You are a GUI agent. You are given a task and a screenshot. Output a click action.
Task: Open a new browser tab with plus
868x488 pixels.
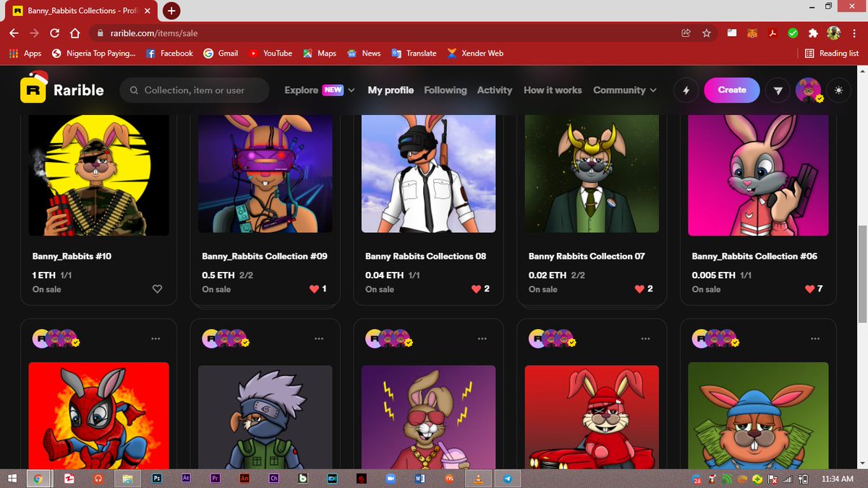coord(171,11)
